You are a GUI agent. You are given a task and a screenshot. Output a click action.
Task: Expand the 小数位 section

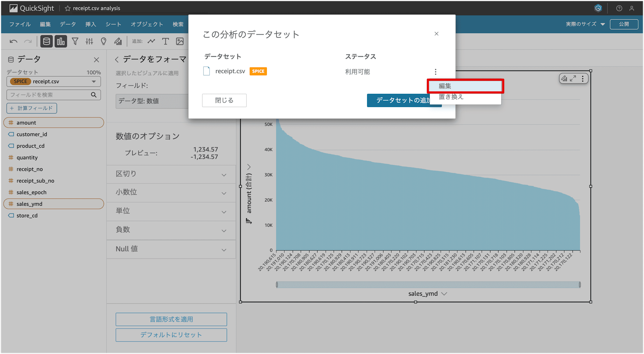coord(171,193)
